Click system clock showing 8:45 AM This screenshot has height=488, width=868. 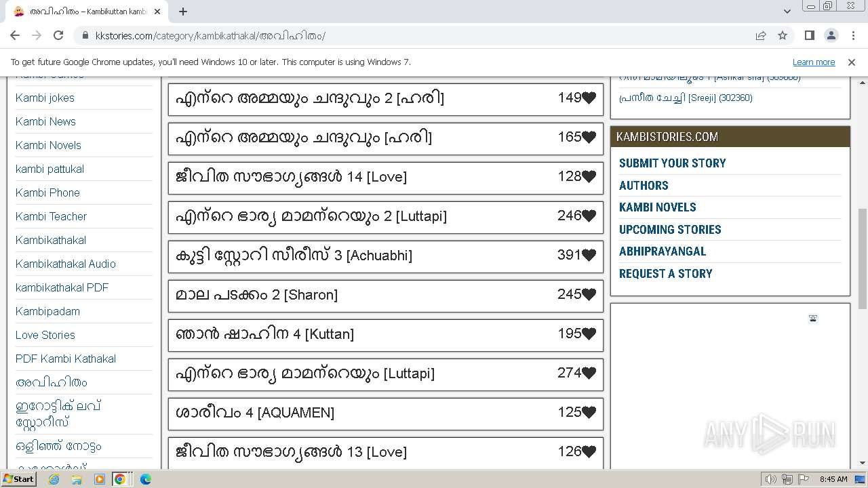(x=833, y=479)
